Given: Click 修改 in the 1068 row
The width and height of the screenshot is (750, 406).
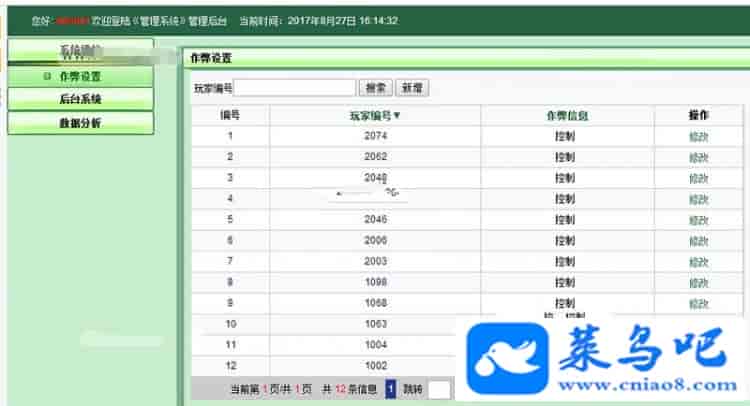Looking at the screenshot, I should click(x=698, y=303).
